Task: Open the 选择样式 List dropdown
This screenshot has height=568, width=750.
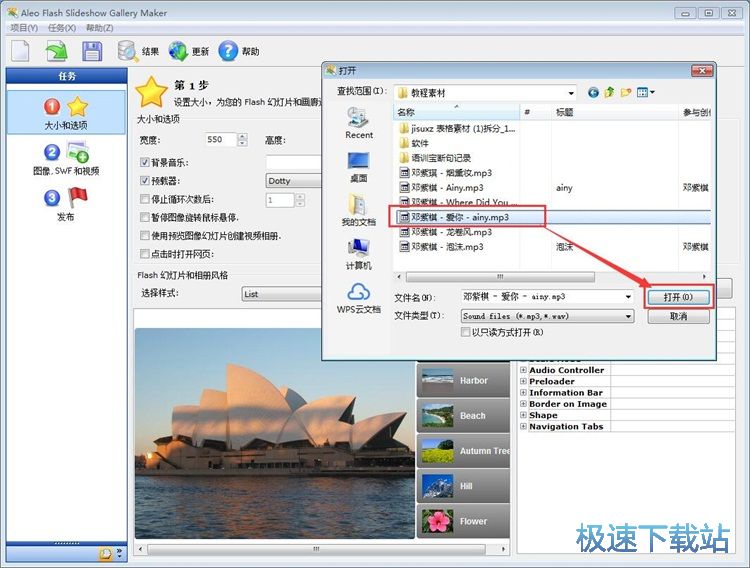Action: point(282,294)
